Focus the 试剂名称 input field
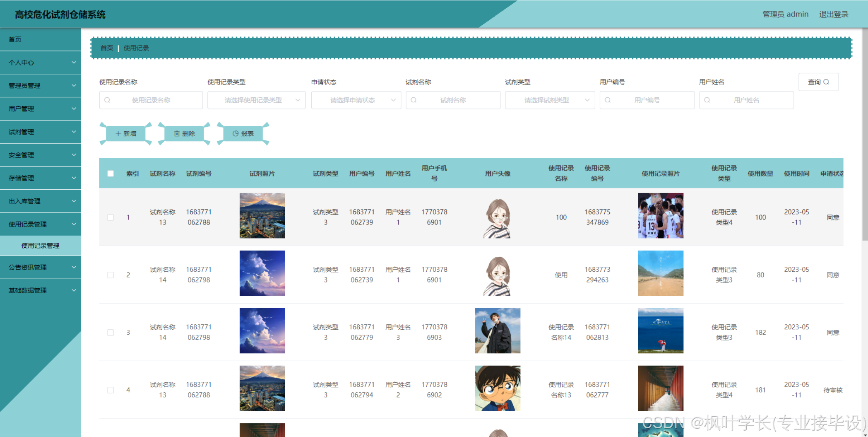 [x=453, y=100]
